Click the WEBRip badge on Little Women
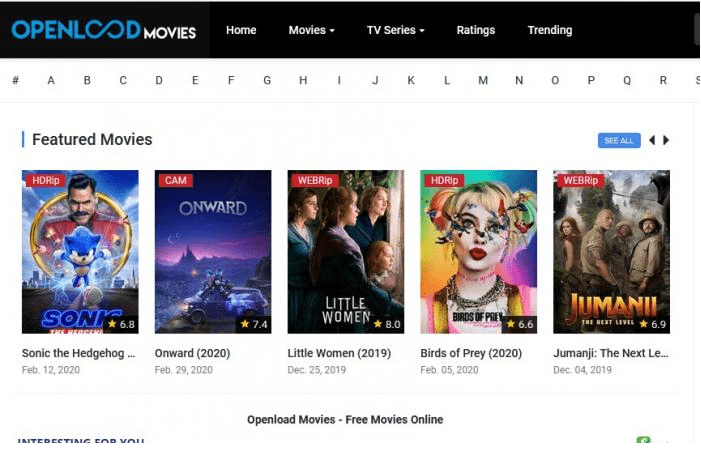 (315, 180)
